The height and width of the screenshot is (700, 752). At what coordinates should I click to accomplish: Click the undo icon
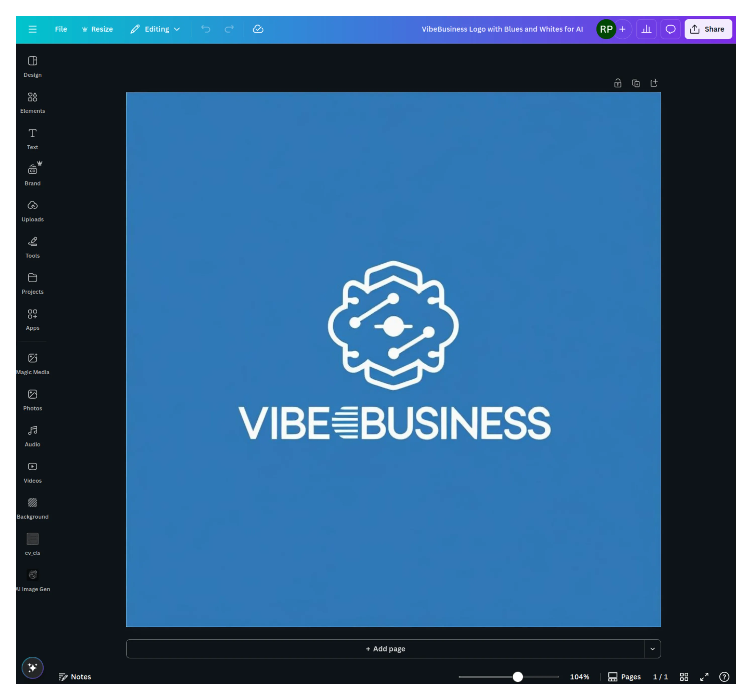[x=206, y=29]
